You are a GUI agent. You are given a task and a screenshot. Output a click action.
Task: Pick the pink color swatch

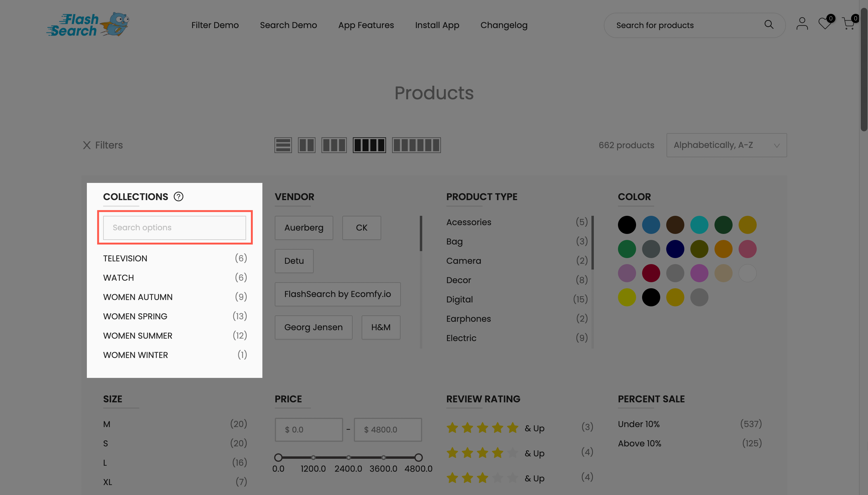[747, 249]
